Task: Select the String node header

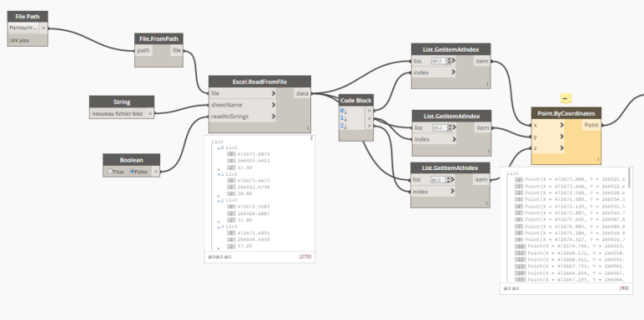Action: coord(122,101)
